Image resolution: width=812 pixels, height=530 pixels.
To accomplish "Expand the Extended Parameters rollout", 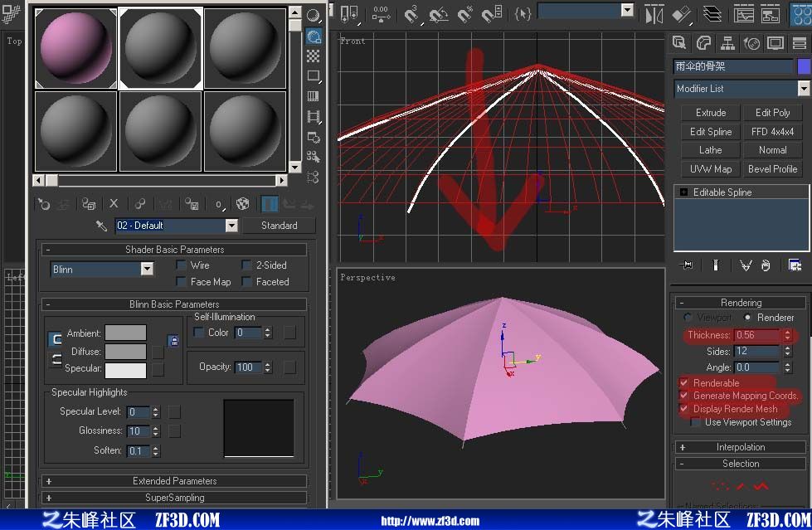I will tap(174, 481).
